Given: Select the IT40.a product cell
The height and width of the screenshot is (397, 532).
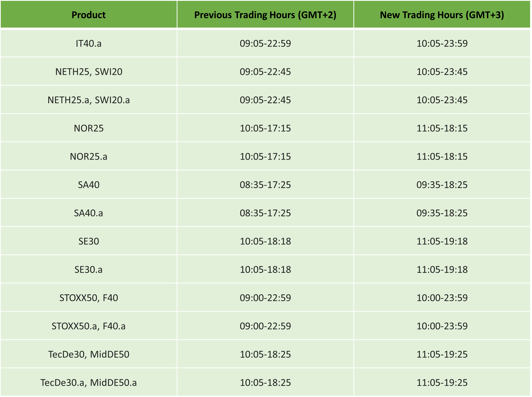Looking at the screenshot, I should pos(89,44).
